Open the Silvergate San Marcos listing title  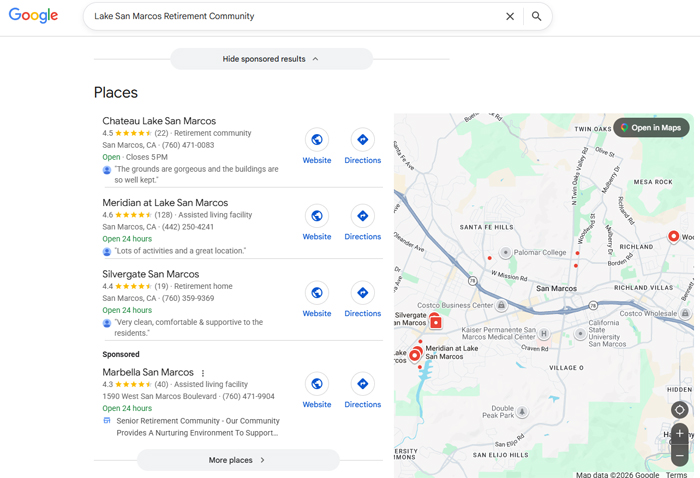pos(150,274)
